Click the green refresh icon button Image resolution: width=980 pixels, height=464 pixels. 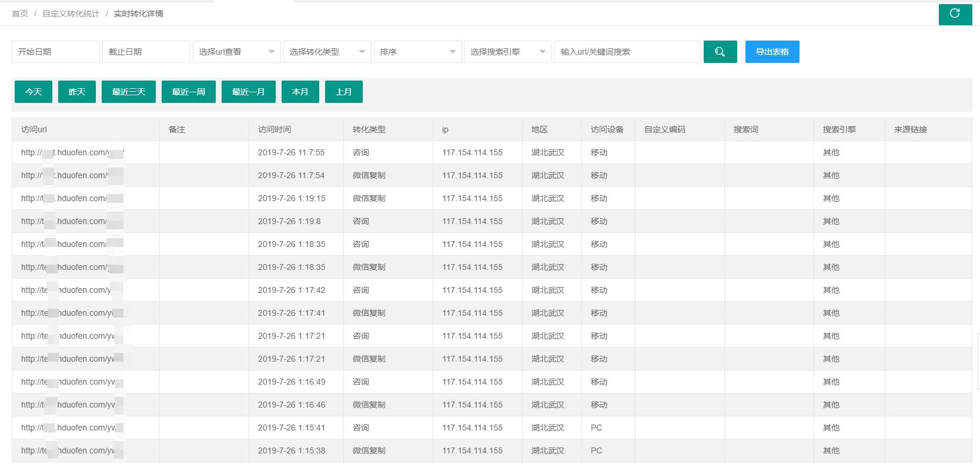(x=955, y=14)
